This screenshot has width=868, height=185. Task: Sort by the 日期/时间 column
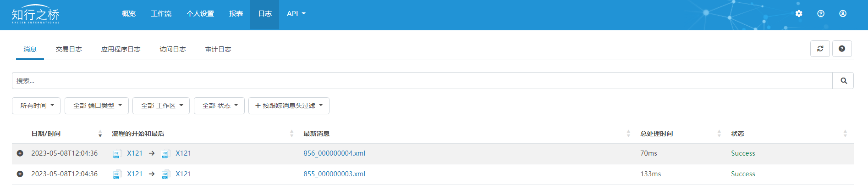46,134
